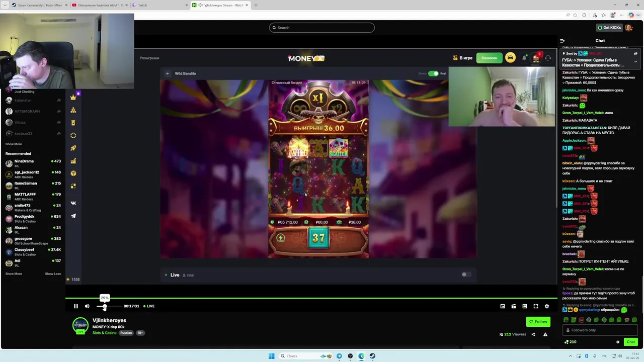Open the Telegram icon in casino sidebar
The width and height of the screenshot is (644, 362).
pyautogui.click(x=73, y=216)
